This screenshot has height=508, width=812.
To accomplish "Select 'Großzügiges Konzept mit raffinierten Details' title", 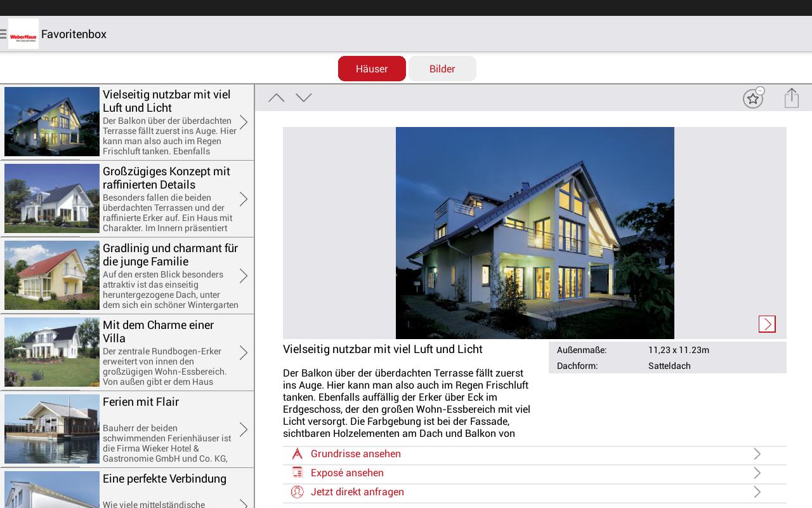I will click(x=166, y=178).
